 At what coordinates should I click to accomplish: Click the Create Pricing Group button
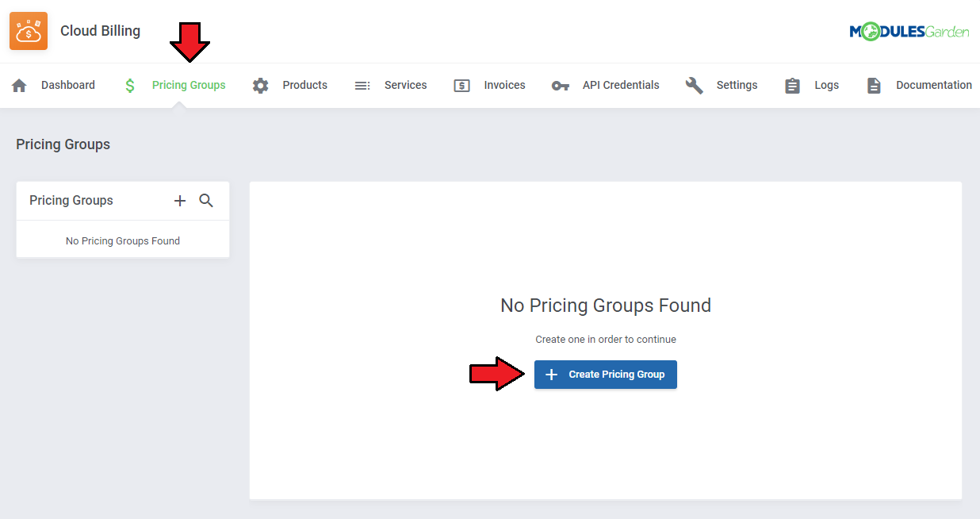[606, 375]
